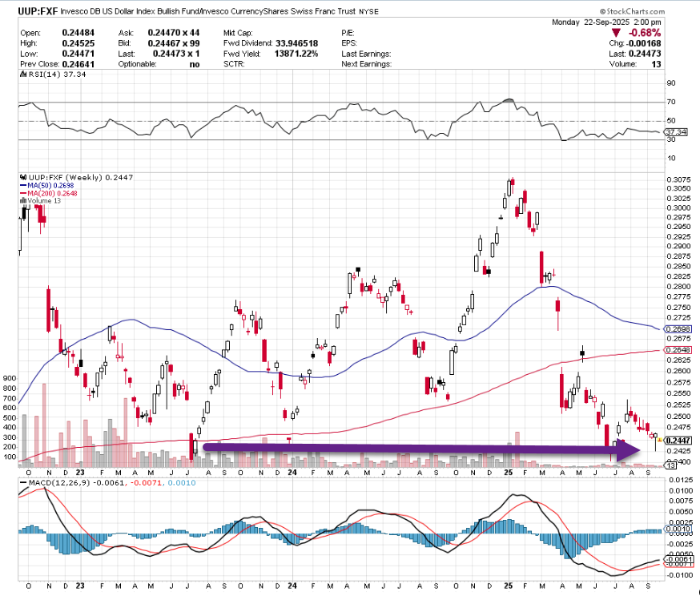This screenshot has width=700, height=600.
Task: Click the MA(200) 0.2648 legend label
Action: pyautogui.click(x=52, y=193)
